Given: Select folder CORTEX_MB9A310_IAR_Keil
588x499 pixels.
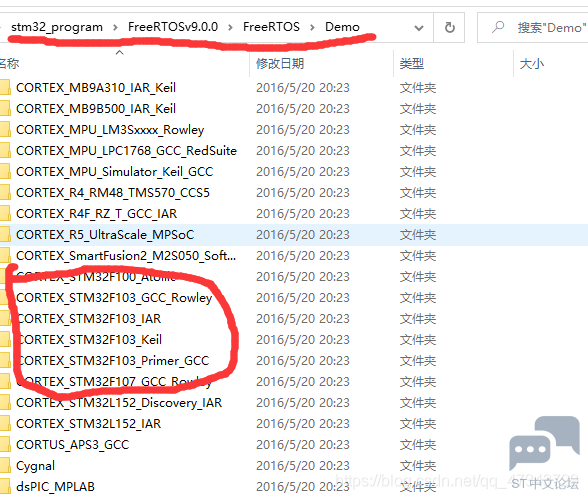Looking at the screenshot, I should (96, 88).
